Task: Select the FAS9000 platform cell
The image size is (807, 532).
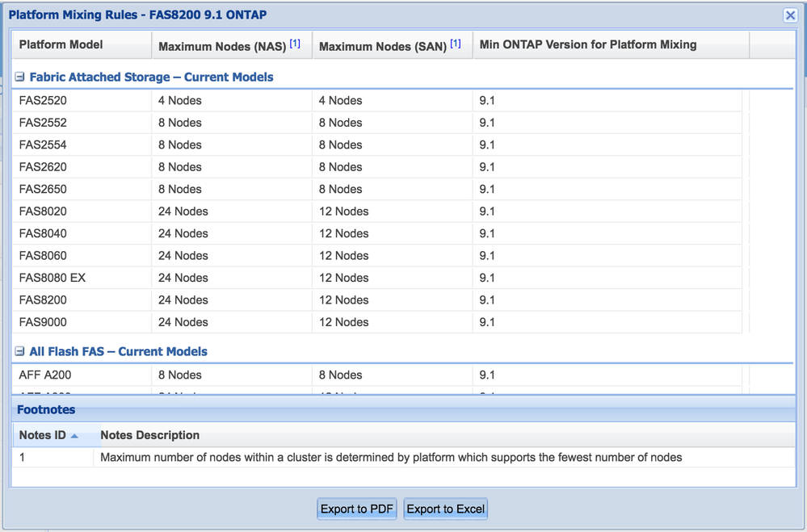Action: click(x=82, y=321)
